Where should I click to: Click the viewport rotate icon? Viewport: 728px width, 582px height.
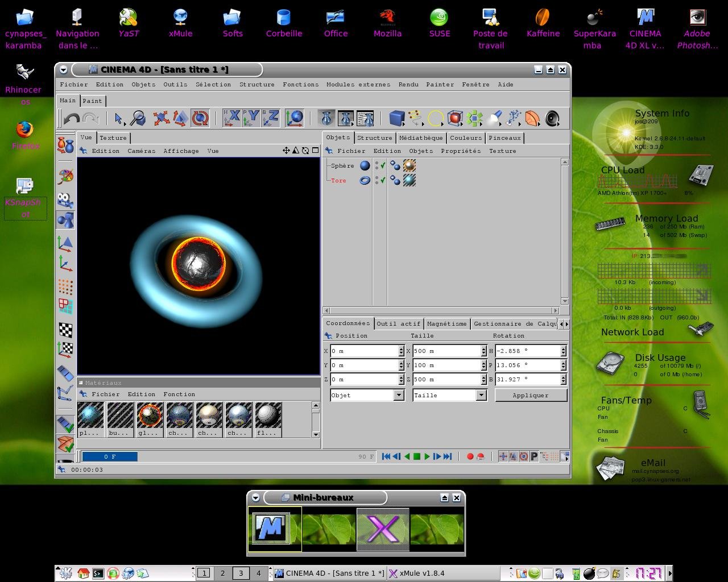(x=305, y=151)
